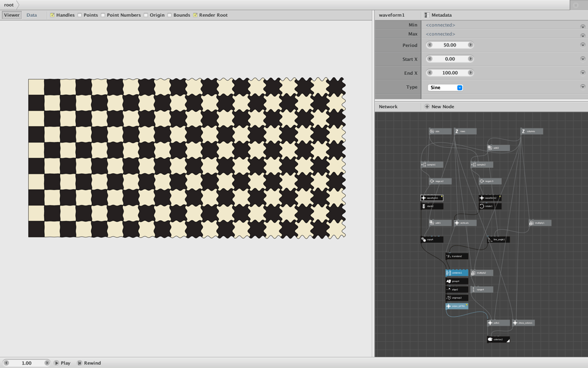This screenshot has width=588, height=368.
Task: Increase the End X value
Action: [470, 73]
